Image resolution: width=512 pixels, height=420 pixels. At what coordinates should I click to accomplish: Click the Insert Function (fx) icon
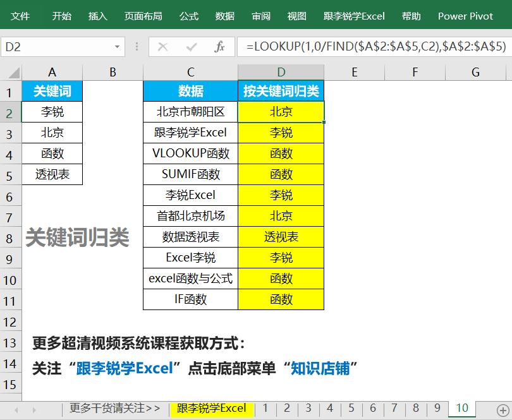pos(220,47)
